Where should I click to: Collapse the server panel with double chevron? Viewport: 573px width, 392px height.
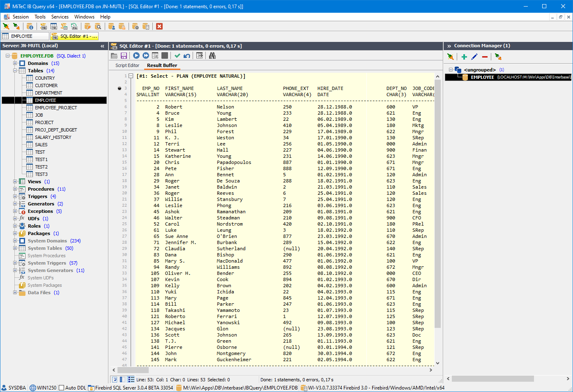click(102, 46)
